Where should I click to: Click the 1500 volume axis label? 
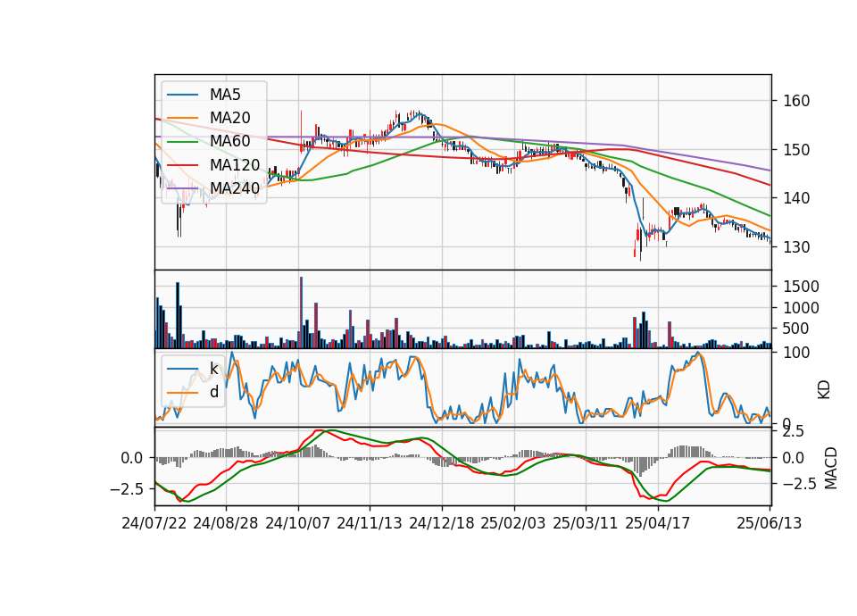802,287
